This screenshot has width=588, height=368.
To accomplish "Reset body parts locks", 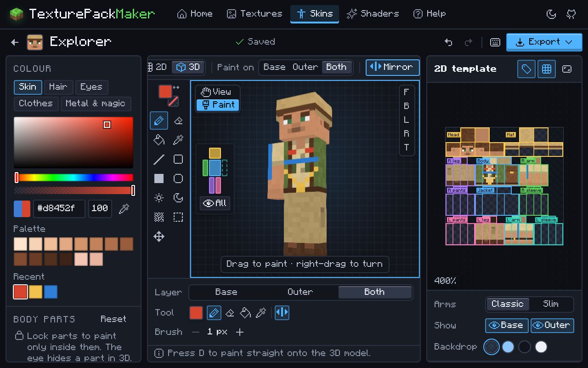I will (x=113, y=319).
